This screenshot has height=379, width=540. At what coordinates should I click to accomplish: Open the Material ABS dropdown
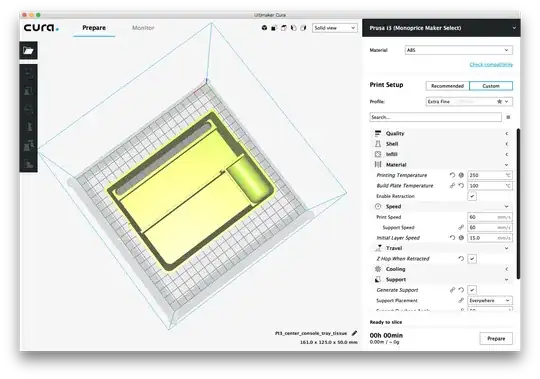[x=458, y=50]
